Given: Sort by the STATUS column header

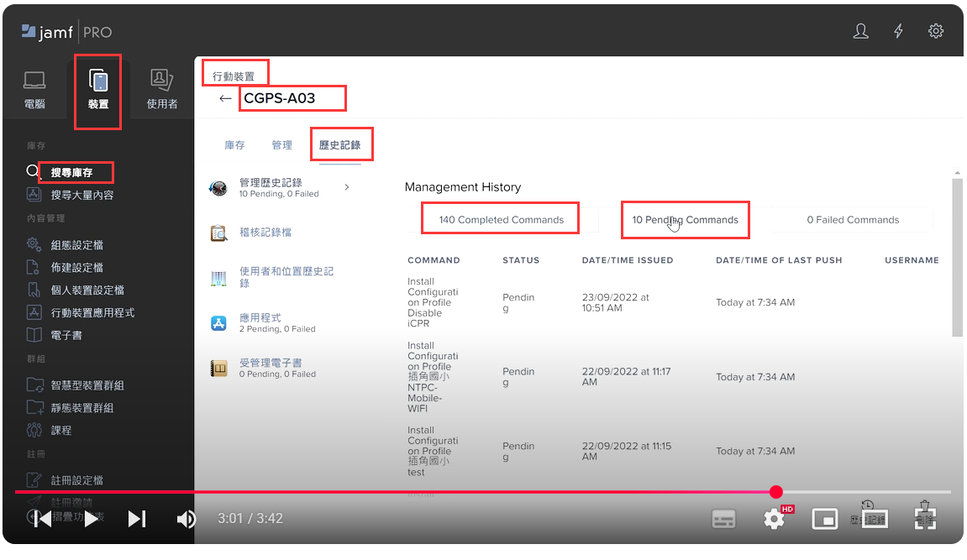Looking at the screenshot, I should (x=521, y=260).
